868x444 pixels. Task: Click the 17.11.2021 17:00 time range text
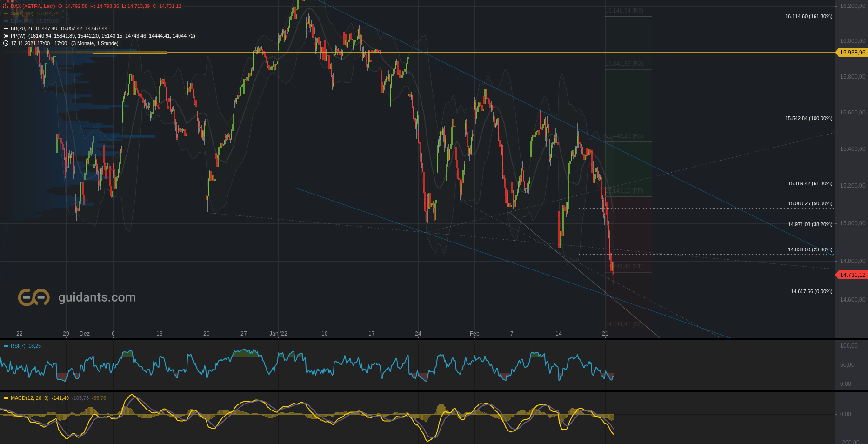(x=39, y=43)
